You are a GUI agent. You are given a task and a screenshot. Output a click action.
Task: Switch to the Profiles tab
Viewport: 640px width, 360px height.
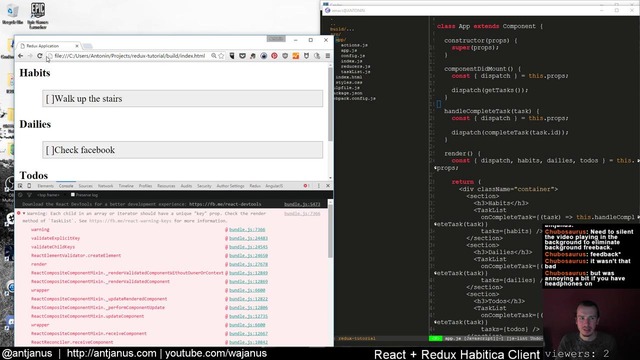coord(145,186)
